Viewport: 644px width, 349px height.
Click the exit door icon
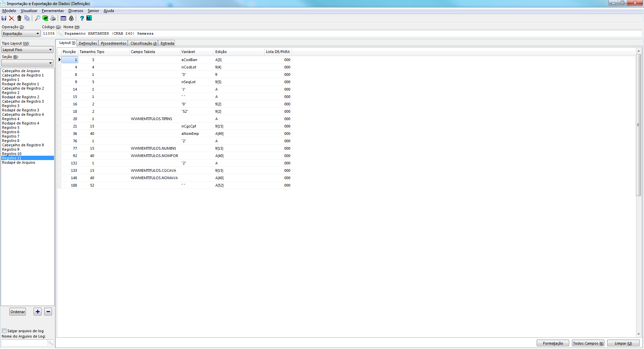[89, 18]
